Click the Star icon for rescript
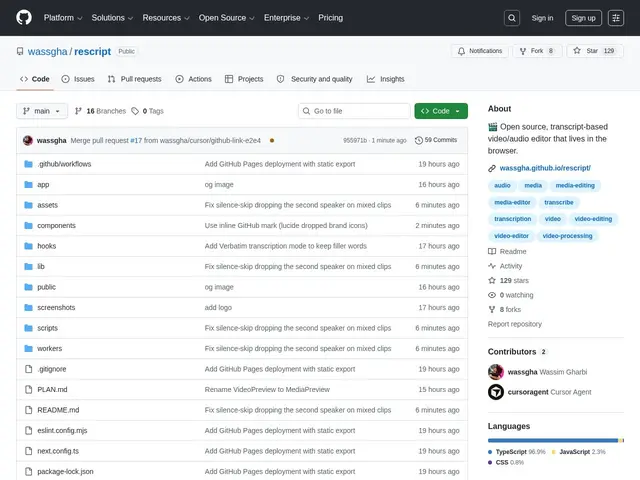 click(577, 51)
